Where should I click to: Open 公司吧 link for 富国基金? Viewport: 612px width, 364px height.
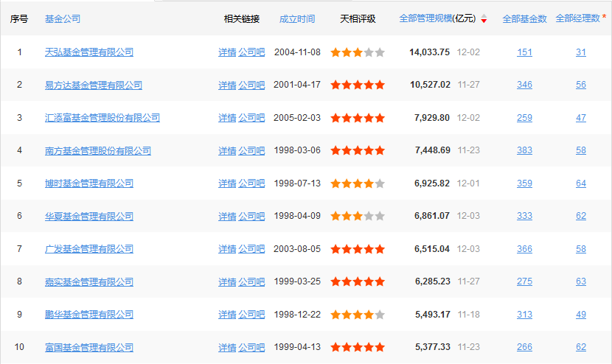tap(251, 347)
